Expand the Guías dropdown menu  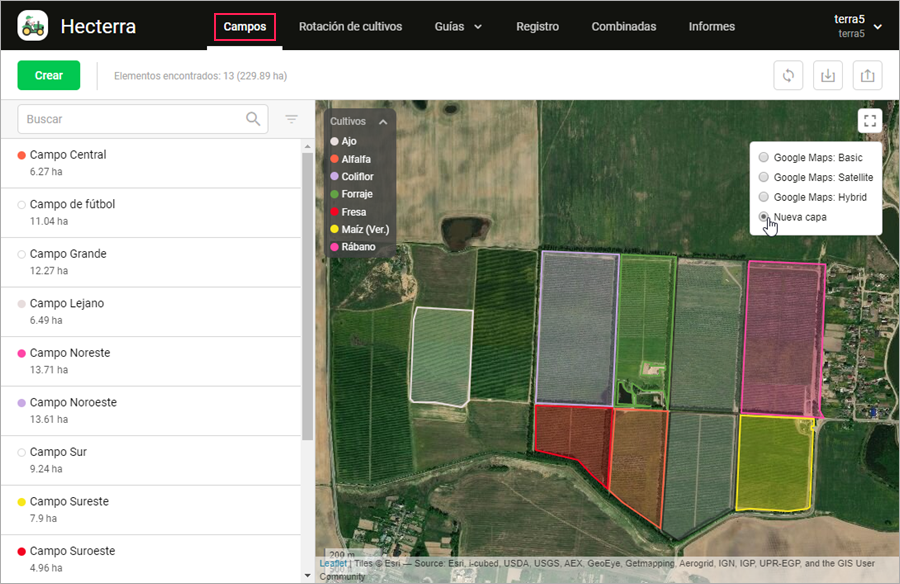tap(458, 27)
